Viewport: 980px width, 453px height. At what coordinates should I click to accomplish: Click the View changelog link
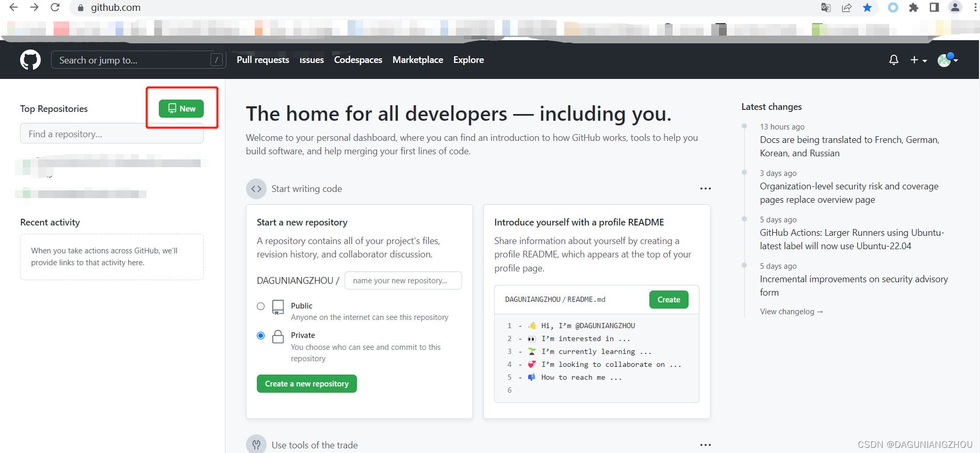(791, 312)
